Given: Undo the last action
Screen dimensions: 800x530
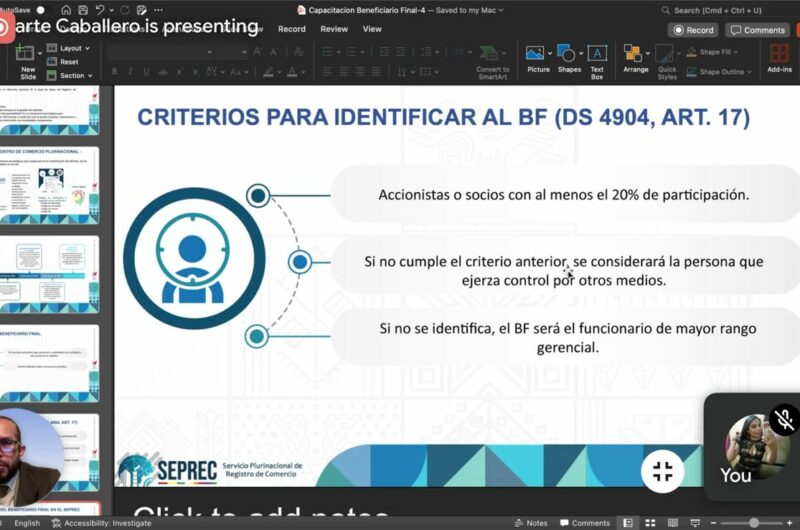Looking at the screenshot, I should click(x=100, y=10).
